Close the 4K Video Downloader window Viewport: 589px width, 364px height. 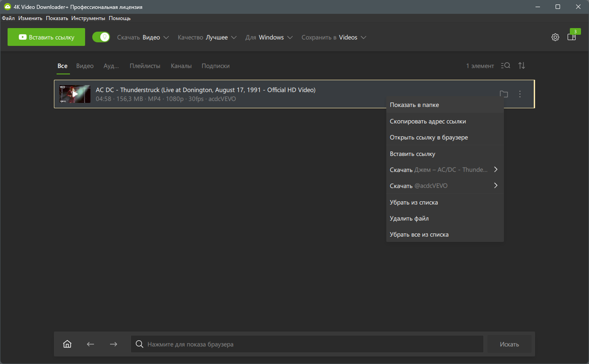tap(579, 7)
